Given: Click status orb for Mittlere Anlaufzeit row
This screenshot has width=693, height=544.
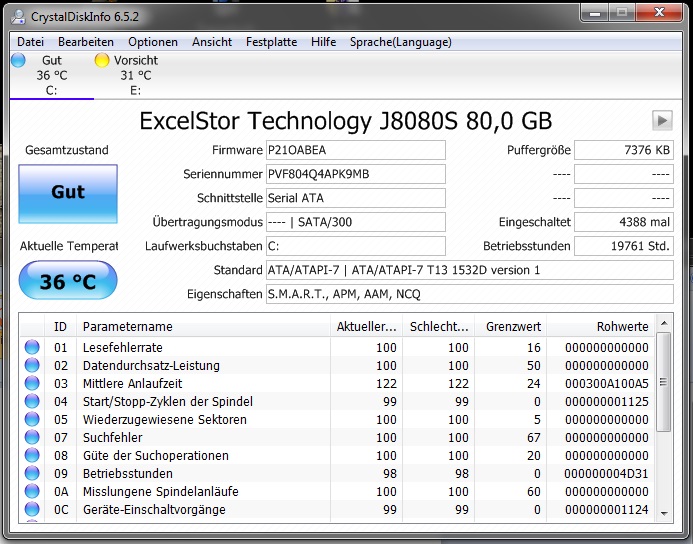Looking at the screenshot, I should point(32,383).
